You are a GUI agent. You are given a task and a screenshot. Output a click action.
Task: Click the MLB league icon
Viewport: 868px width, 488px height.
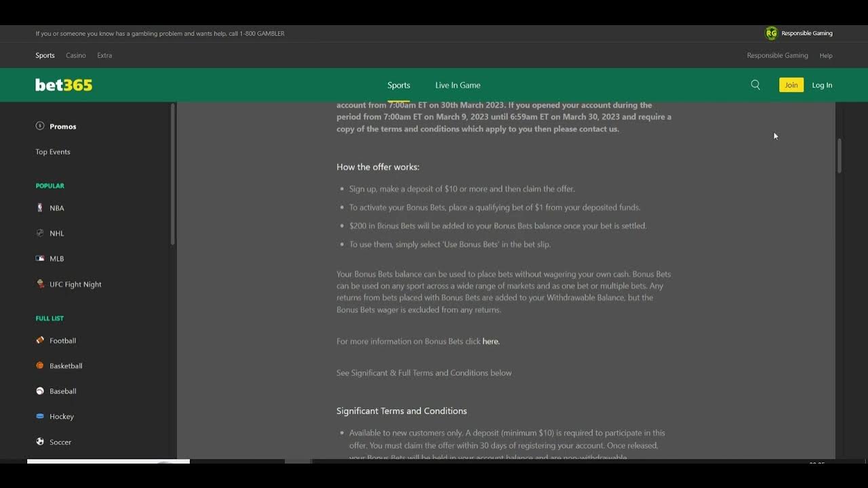[x=40, y=258]
